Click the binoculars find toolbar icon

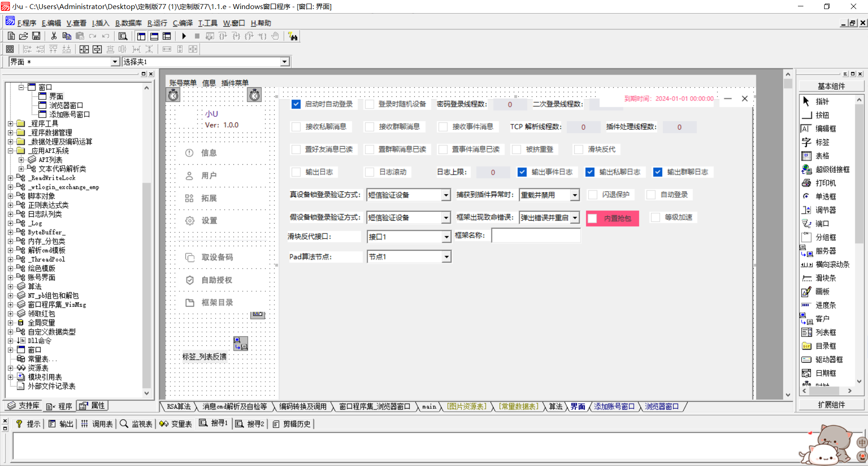pos(293,37)
